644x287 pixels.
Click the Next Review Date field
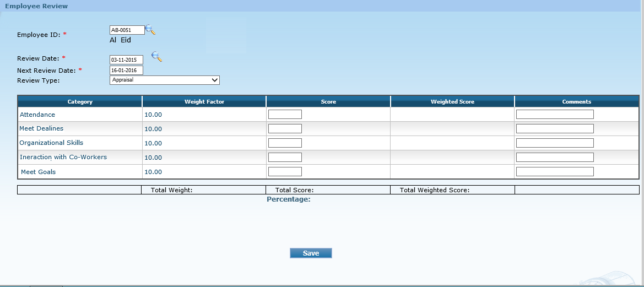126,71
